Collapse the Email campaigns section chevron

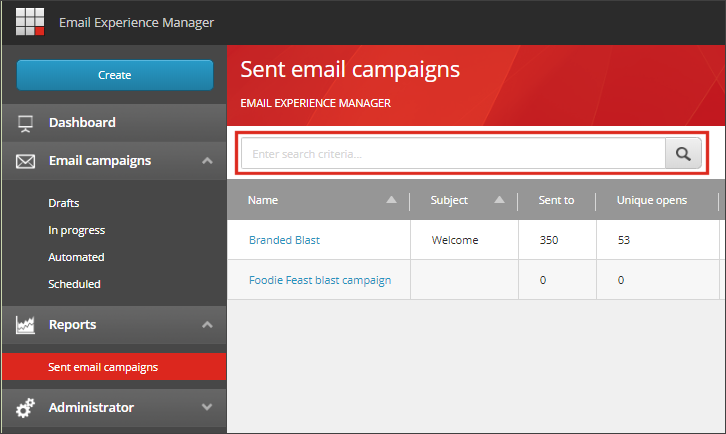pos(207,161)
